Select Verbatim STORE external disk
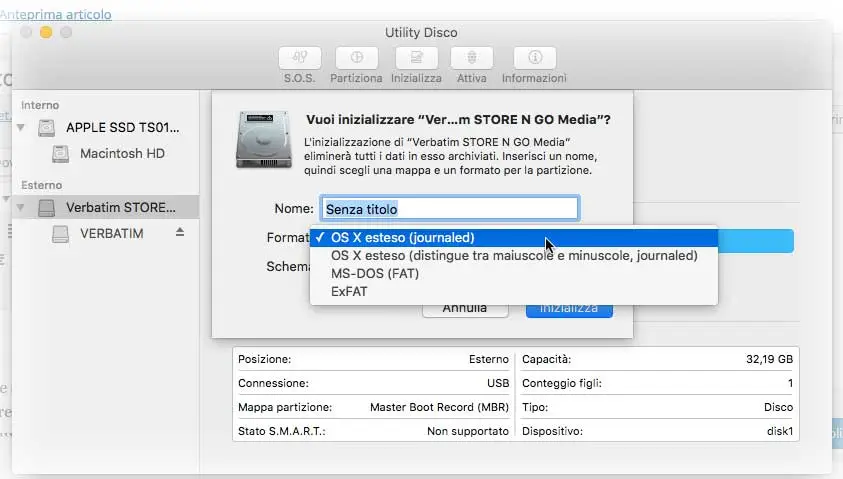 (106, 208)
